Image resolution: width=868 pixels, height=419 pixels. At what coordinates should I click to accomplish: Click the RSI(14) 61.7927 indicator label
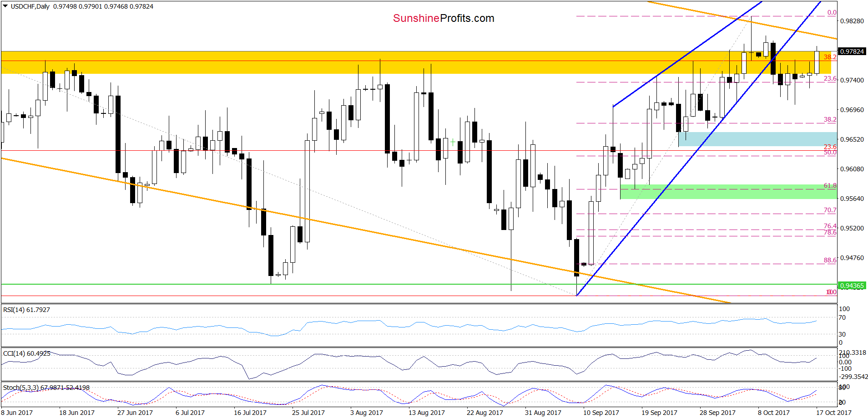26,310
